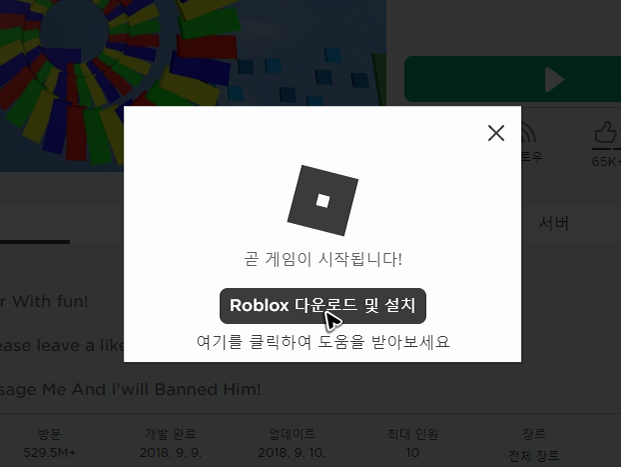The width and height of the screenshot is (621, 467).
Task: Click the 곧 게임이 시작됩니다! message text
Action: [x=323, y=259]
